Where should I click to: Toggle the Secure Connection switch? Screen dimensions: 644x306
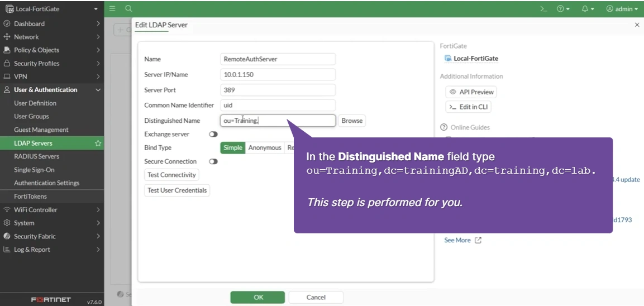pos(213,161)
